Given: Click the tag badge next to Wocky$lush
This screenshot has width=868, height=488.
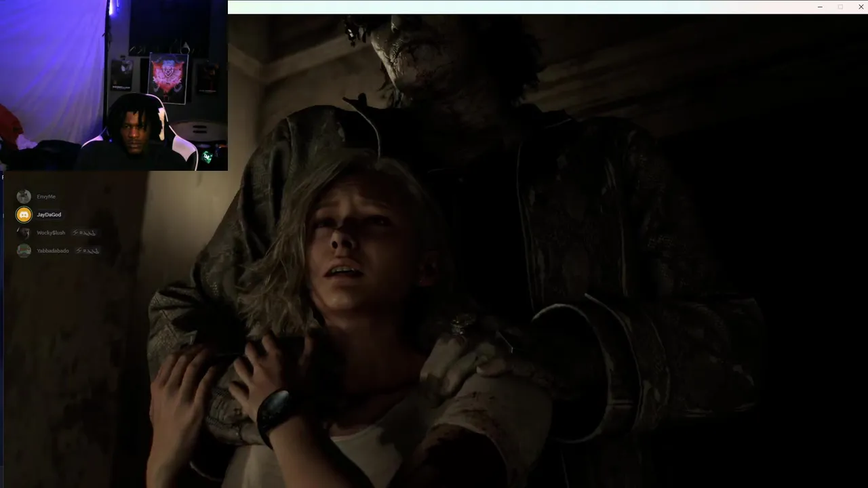Looking at the screenshot, I should (x=84, y=232).
